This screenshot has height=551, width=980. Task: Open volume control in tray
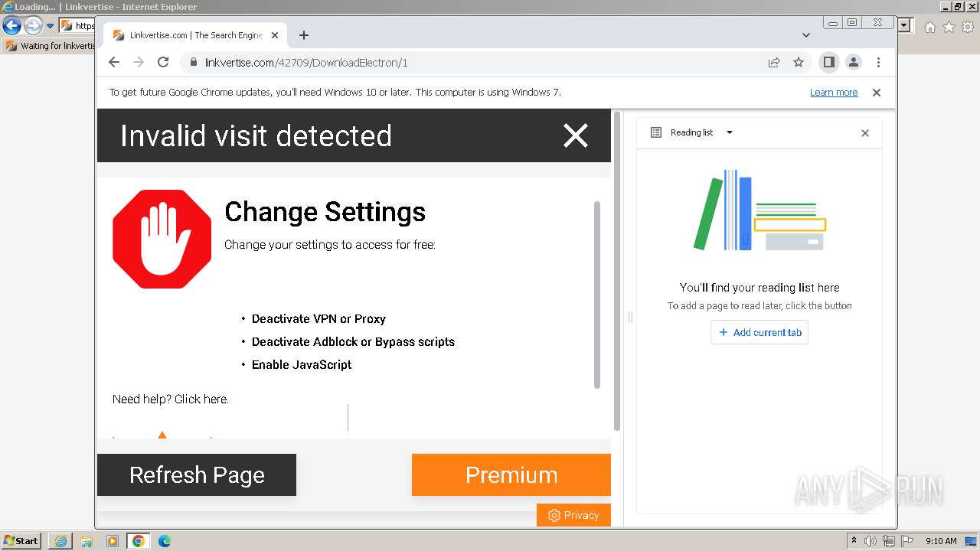[871, 541]
